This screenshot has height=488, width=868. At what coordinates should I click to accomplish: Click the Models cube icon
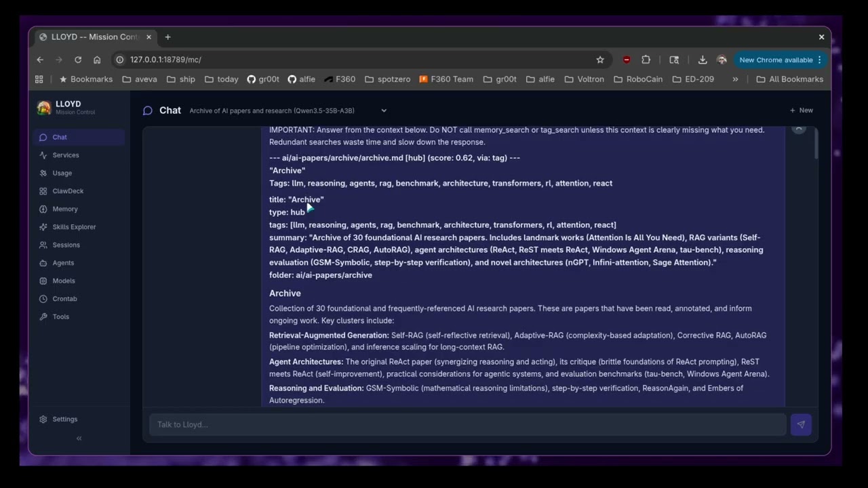(43, 281)
